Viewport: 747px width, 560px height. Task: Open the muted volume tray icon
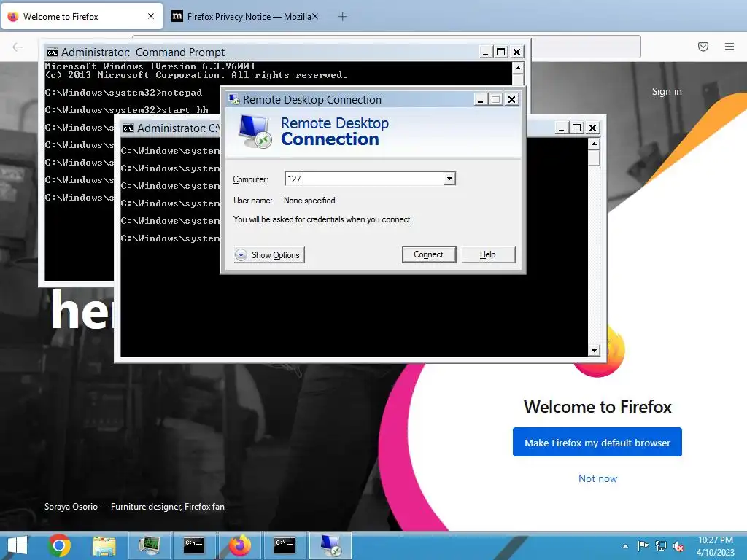(678, 546)
